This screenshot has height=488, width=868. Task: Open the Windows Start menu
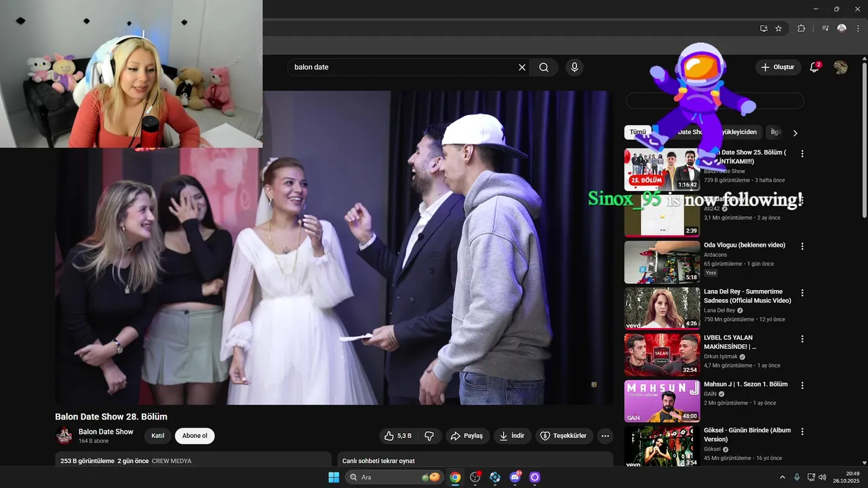click(334, 477)
